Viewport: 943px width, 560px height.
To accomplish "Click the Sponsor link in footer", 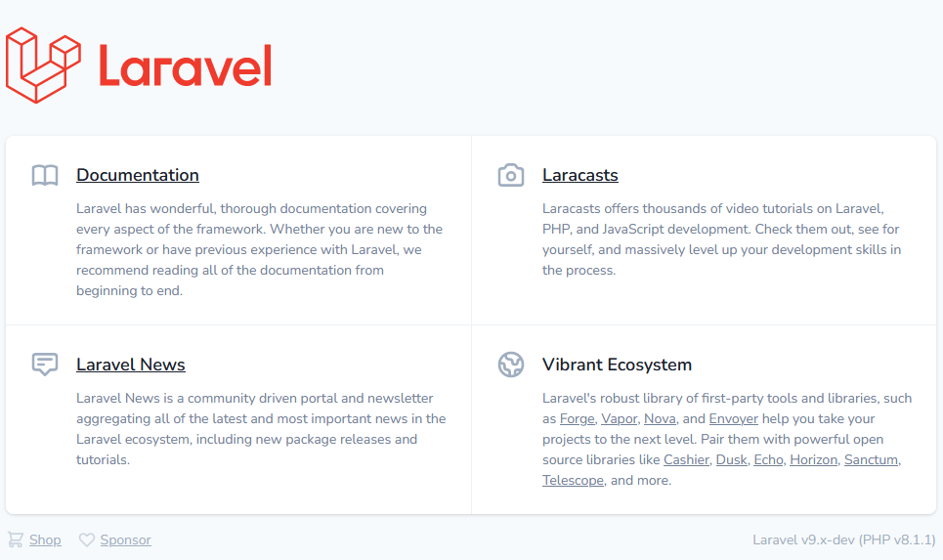I will (x=125, y=539).
